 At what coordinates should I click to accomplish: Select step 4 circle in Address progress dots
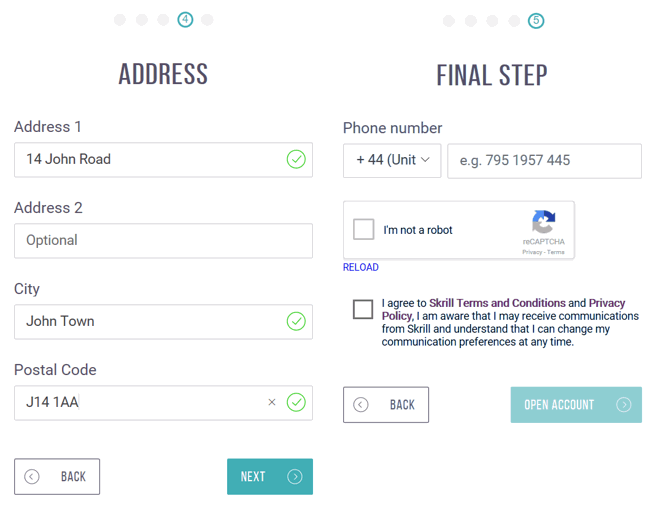(x=185, y=19)
